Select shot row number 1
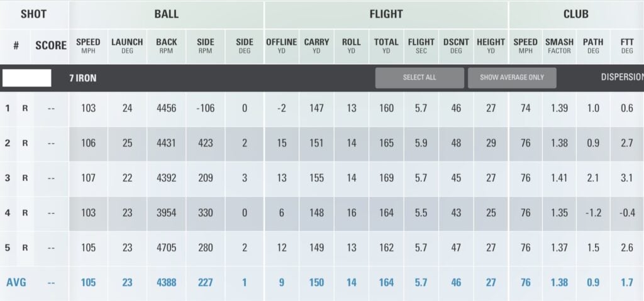The height and width of the screenshot is (301, 644). point(8,109)
